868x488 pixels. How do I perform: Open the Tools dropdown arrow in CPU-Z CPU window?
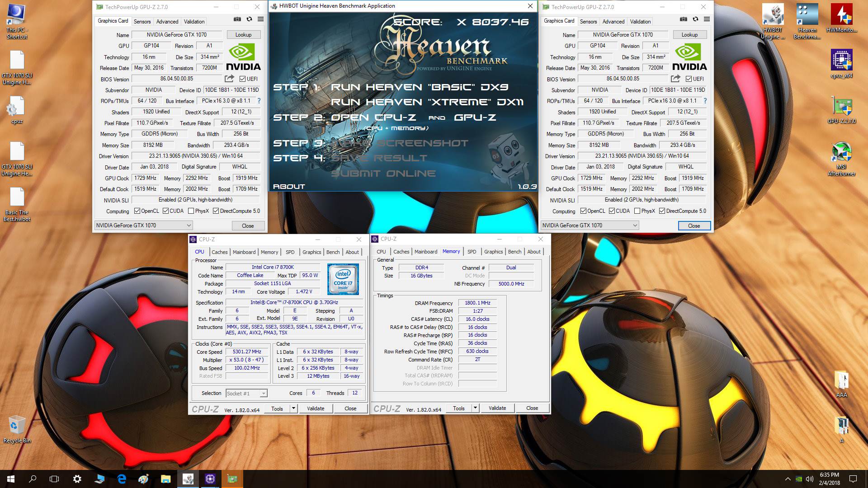[293, 408]
